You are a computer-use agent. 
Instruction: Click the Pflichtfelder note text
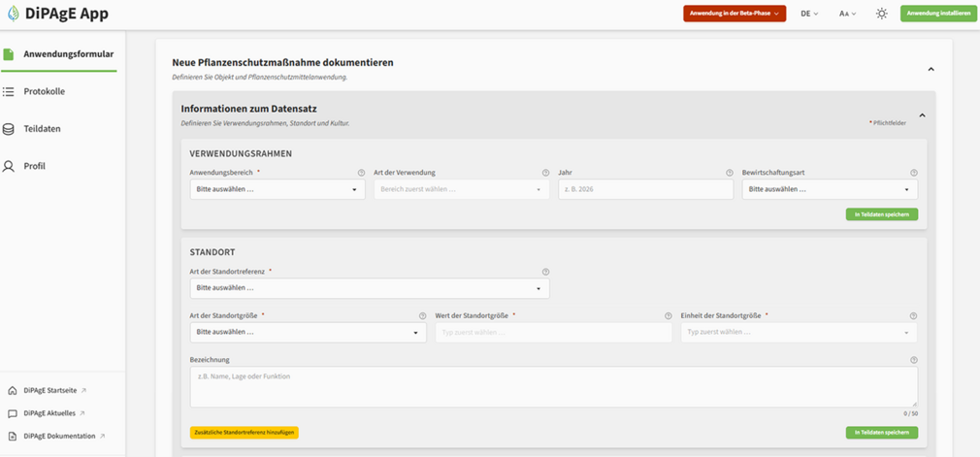tap(890, 124)
